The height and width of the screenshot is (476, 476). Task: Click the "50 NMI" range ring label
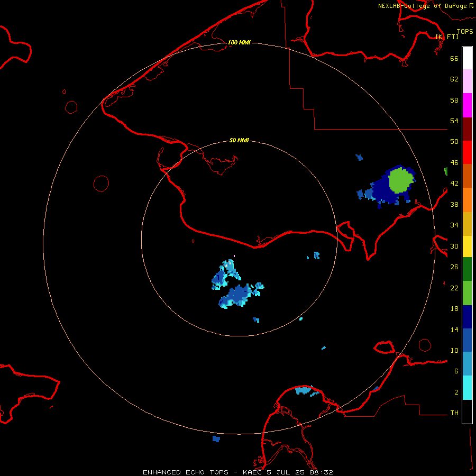click(x=239, y=140)
